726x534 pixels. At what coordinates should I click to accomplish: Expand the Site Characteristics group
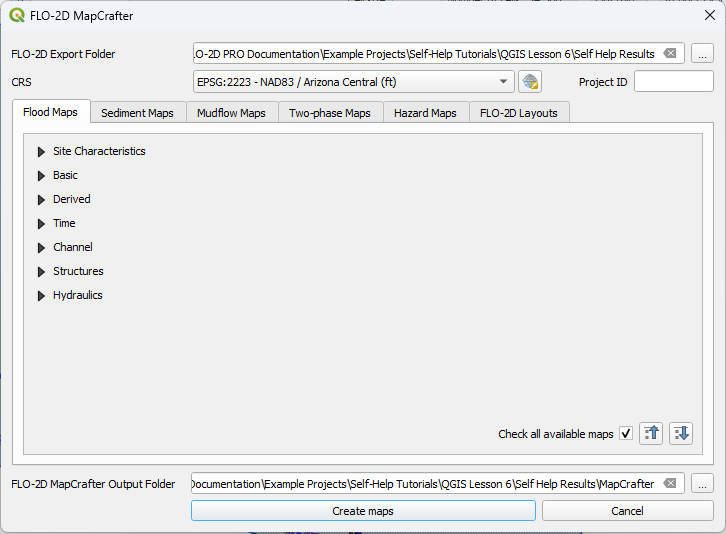tap(42, 152)
